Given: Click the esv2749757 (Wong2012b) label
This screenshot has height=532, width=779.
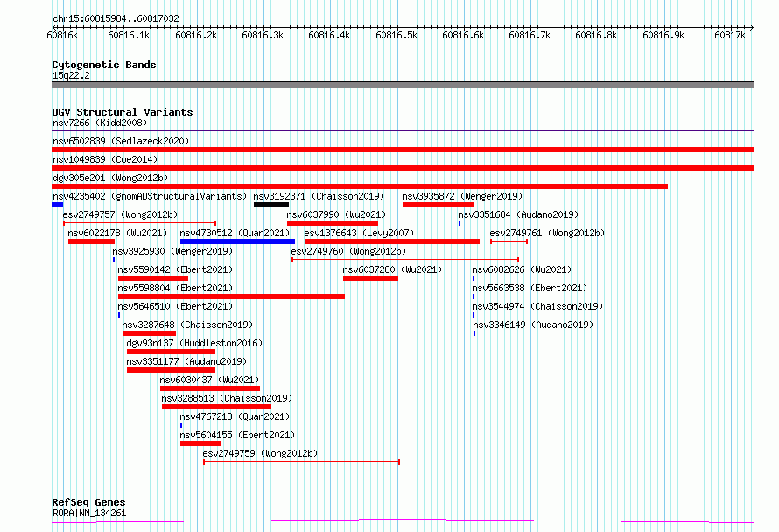Looking at the screenshot, I should (120, 214).
